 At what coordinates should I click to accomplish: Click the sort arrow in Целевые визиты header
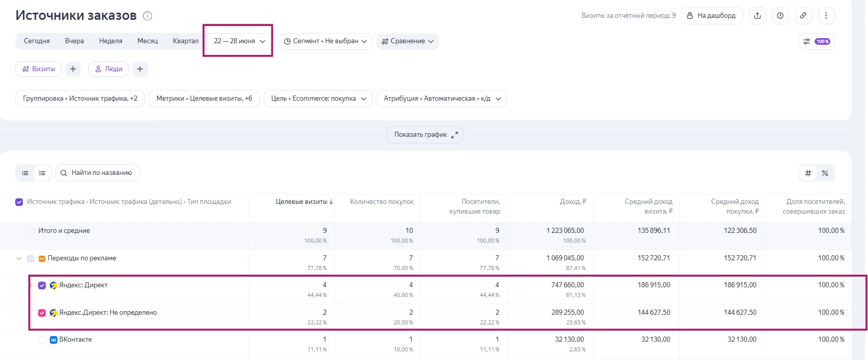331,202
